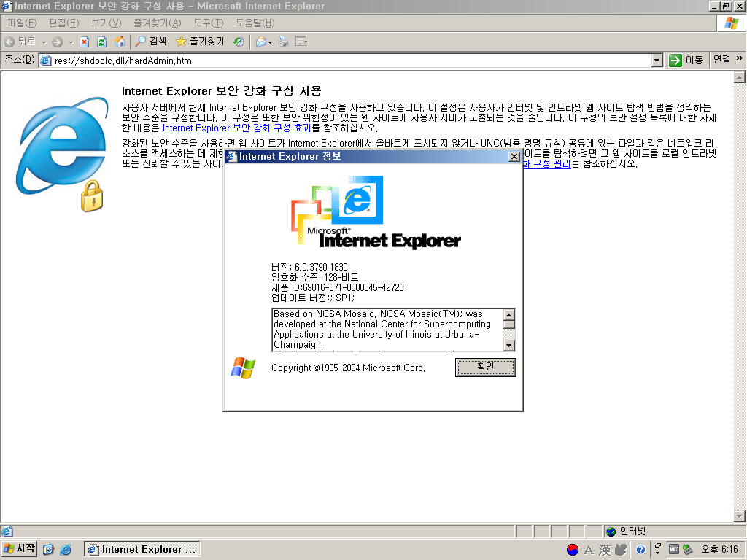Open the 보기(V) menu
Screen dimensions: 747x560
pos(107,23)
